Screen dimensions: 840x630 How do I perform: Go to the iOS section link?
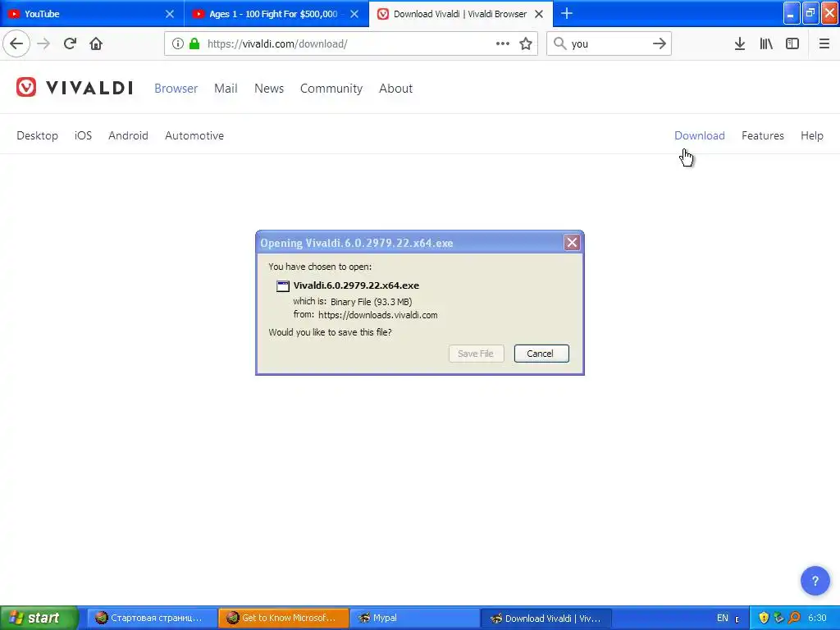(83, 135)
